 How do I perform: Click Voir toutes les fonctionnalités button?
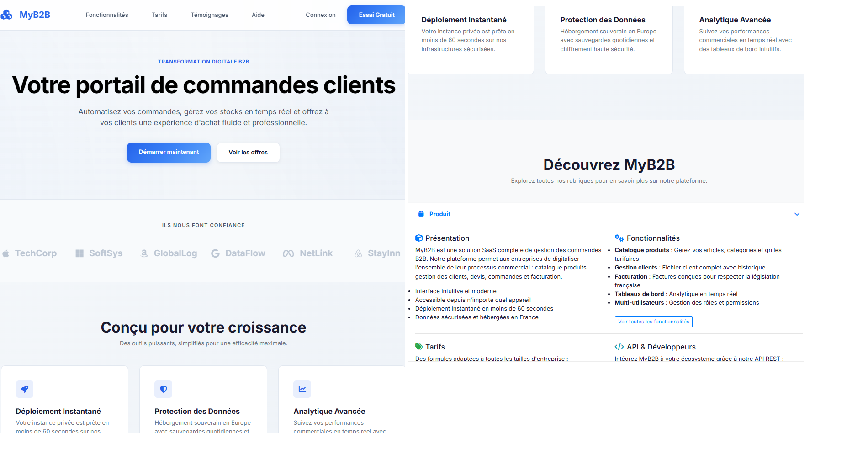tap(653, 322)
